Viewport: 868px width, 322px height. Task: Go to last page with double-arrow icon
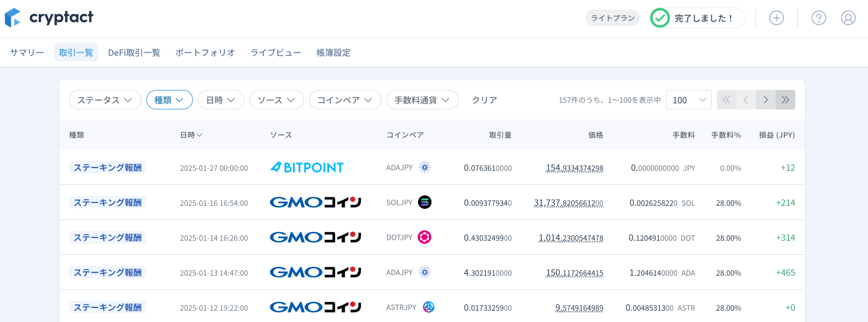pyautogui.click(x=785, y=100)
